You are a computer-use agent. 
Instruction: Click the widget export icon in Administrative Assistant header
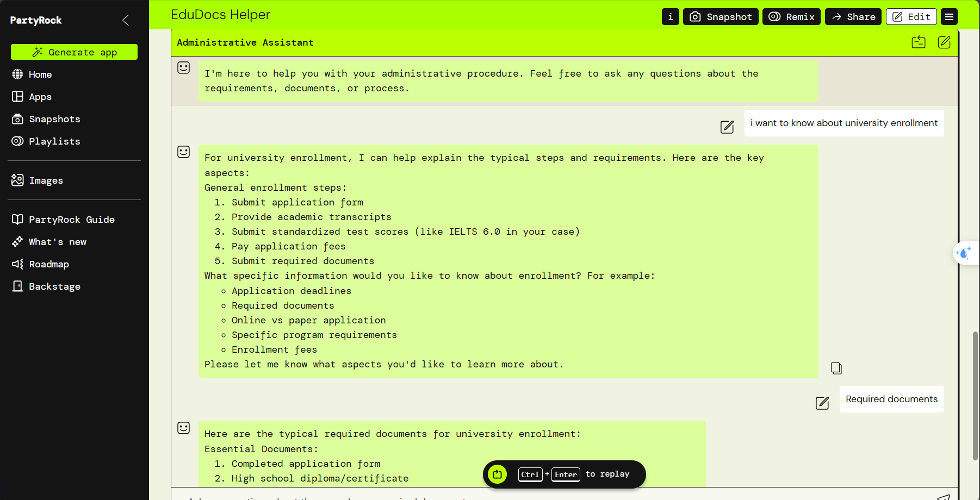click(x=919, y=42)
